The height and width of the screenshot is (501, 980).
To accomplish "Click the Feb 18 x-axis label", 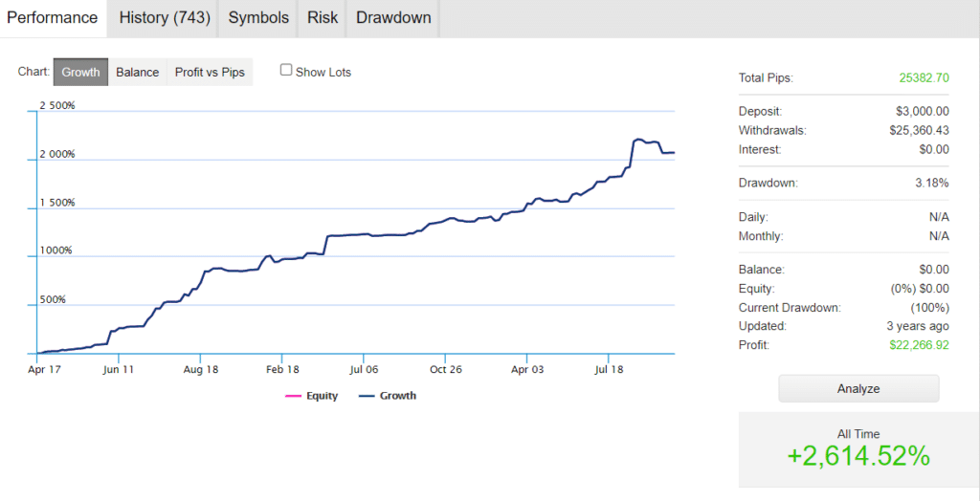I will (x=281, y=368).
